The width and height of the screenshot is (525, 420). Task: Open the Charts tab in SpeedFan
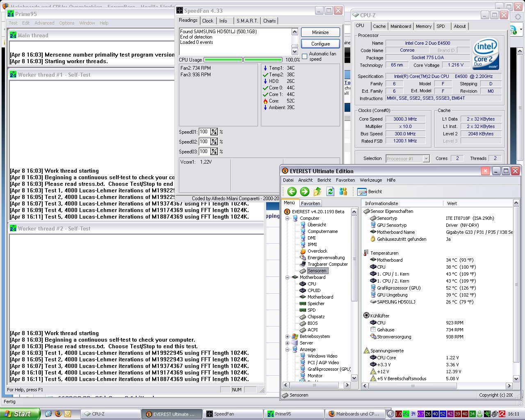coord(269,21)
